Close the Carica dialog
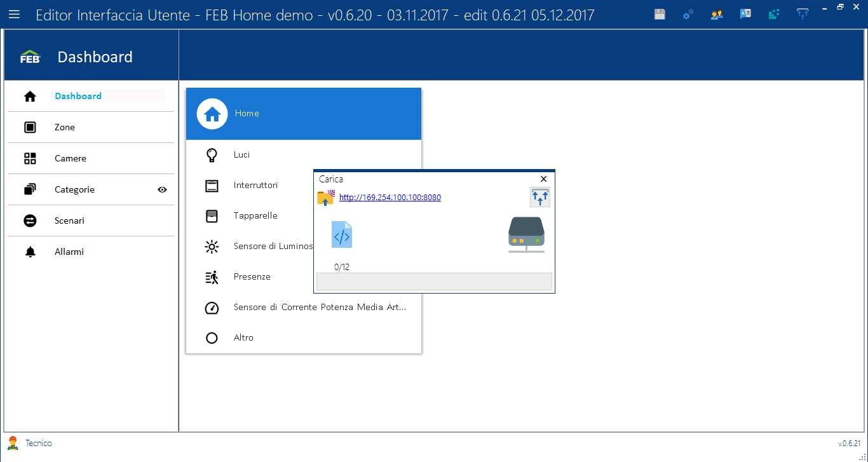The image size is (868, 462). pos(543,179)
